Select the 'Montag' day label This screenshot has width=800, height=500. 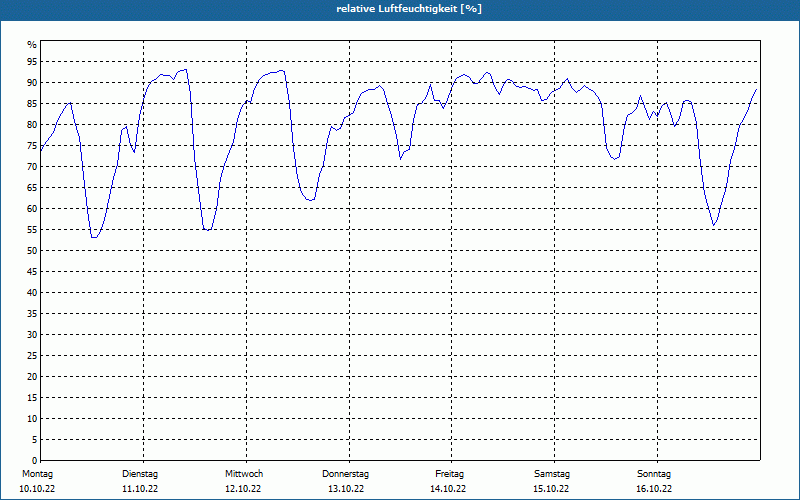[x=37, y=474]
